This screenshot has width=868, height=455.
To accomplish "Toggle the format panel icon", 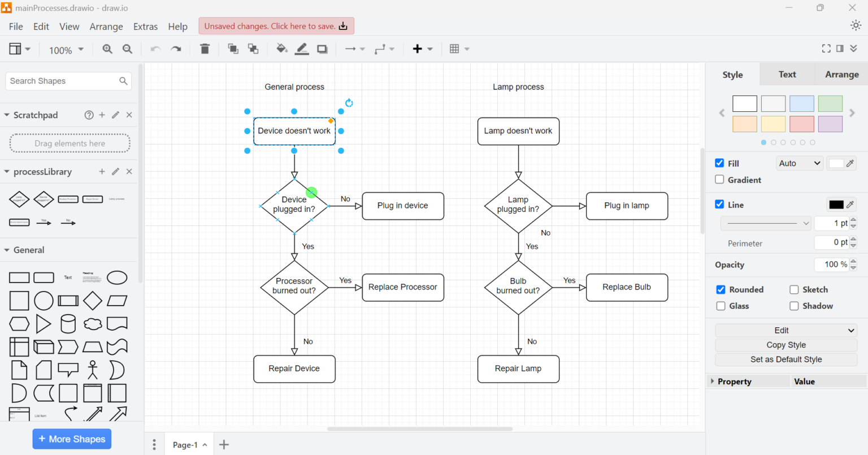I will tap(840, 49).
